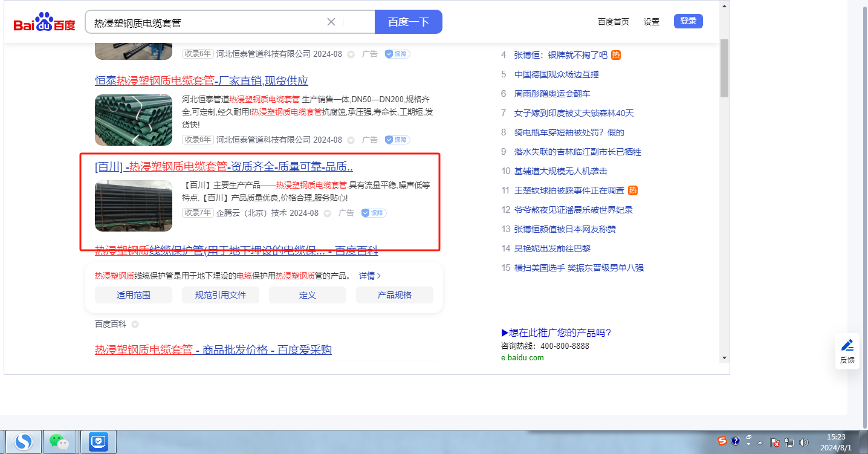This screenshot has width=868, height=454.
Task: Clear the search box with the X icon
Action: (x=331, y=22)
